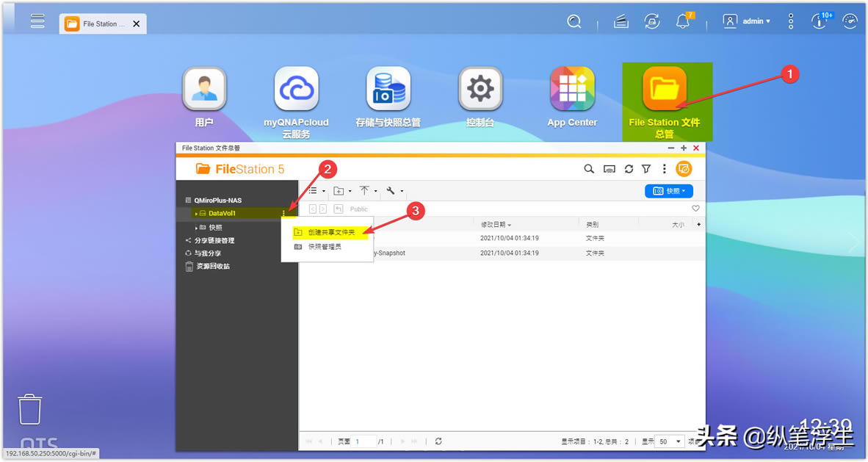Viewport: 868px width, 462px height.
Task: Open the external devices icon in top bar
Action: pos(652,21)
